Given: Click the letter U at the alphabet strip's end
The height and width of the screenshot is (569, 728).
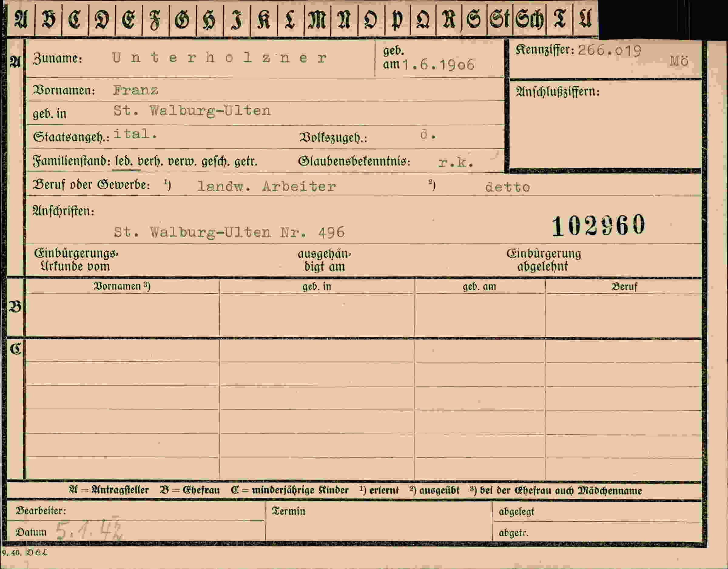Looking at the screenshot, I should coord(585,19).
